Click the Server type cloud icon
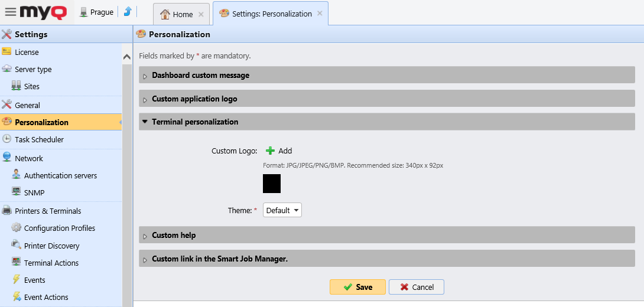 point(6,68)
